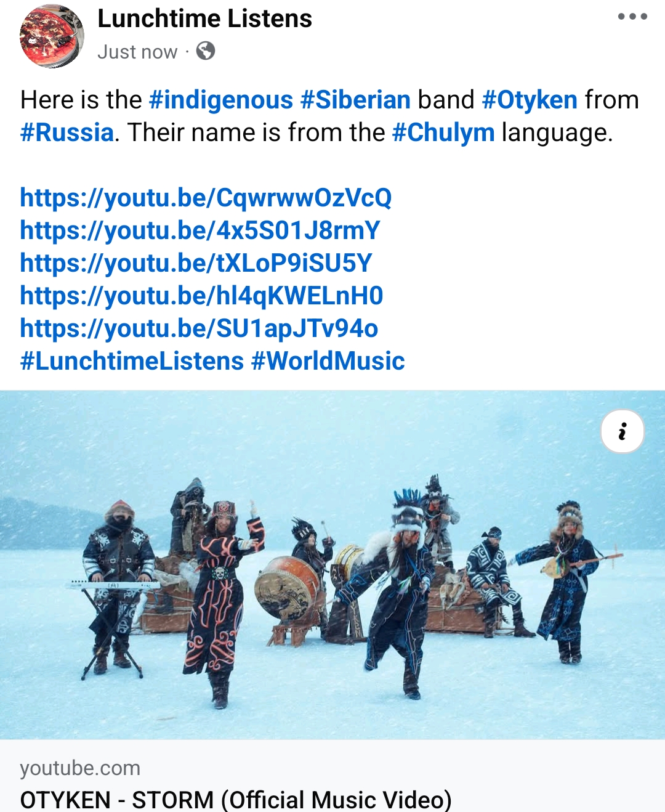
Task: Click the Just now timestamp
Action: click(x=137, y=52)
